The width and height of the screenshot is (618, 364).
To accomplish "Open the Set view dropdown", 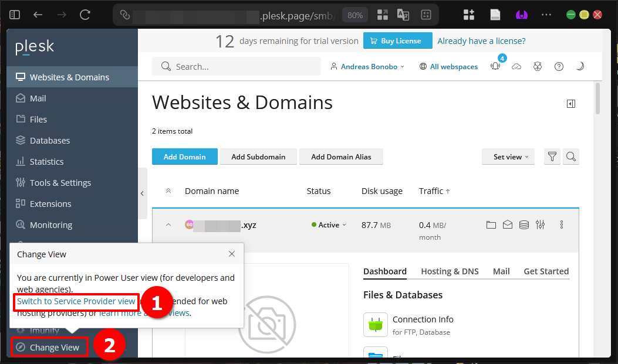I will tap(508, 157).
